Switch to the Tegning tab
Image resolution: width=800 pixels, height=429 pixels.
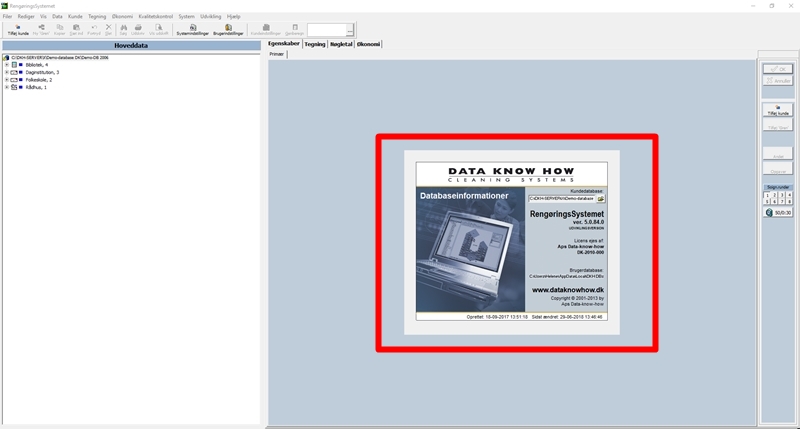tap(315, 44)
